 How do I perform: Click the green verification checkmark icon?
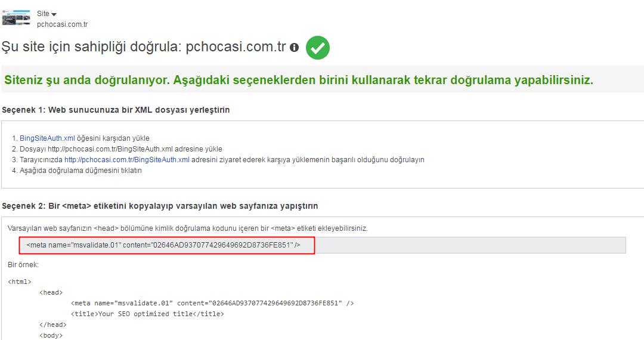click(318, 48)
